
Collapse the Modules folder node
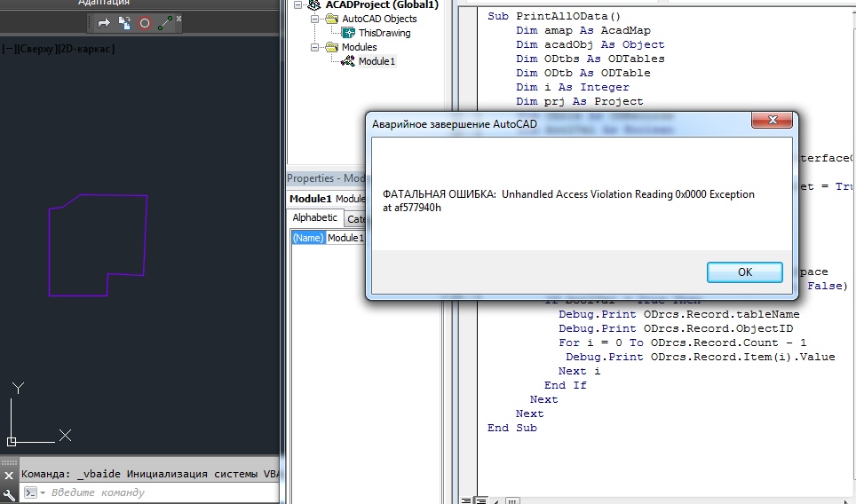point(314,47)
